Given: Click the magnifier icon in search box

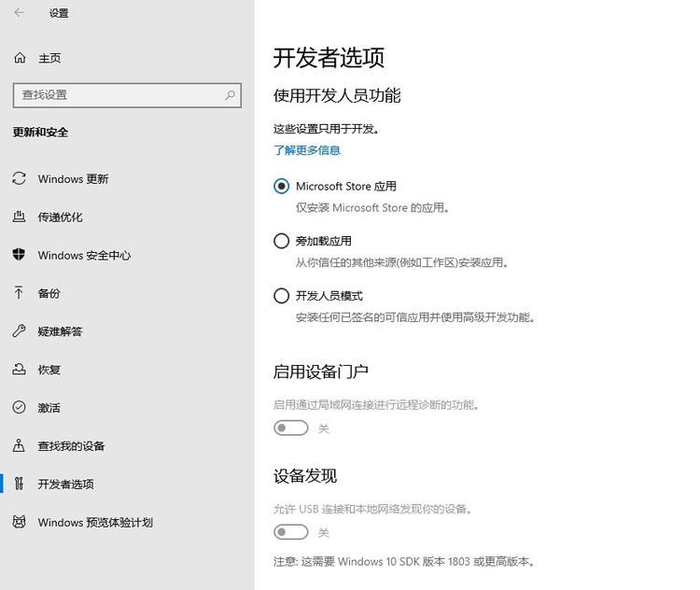Looking at the screenshot, I should [230, 94].
